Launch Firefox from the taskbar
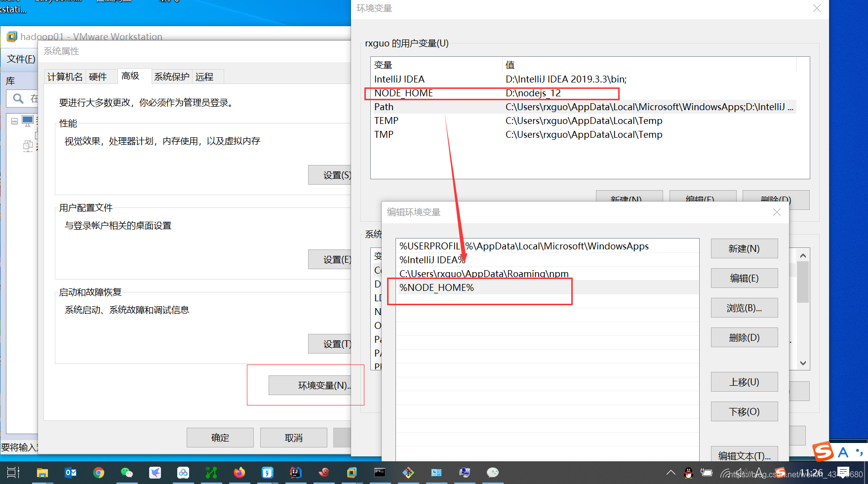This screenshot has width=868, height=484. [239, 473]
